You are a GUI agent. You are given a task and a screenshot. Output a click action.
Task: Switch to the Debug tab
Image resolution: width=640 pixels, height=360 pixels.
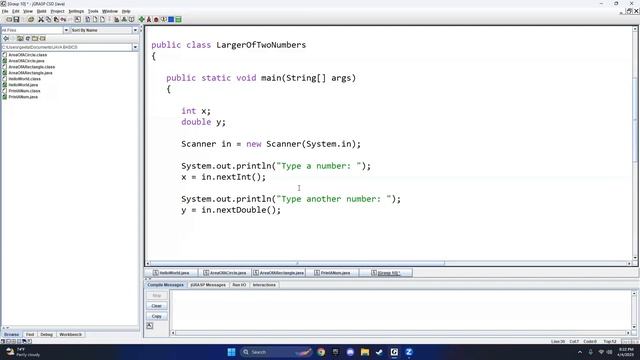click(x=47, y=334)
